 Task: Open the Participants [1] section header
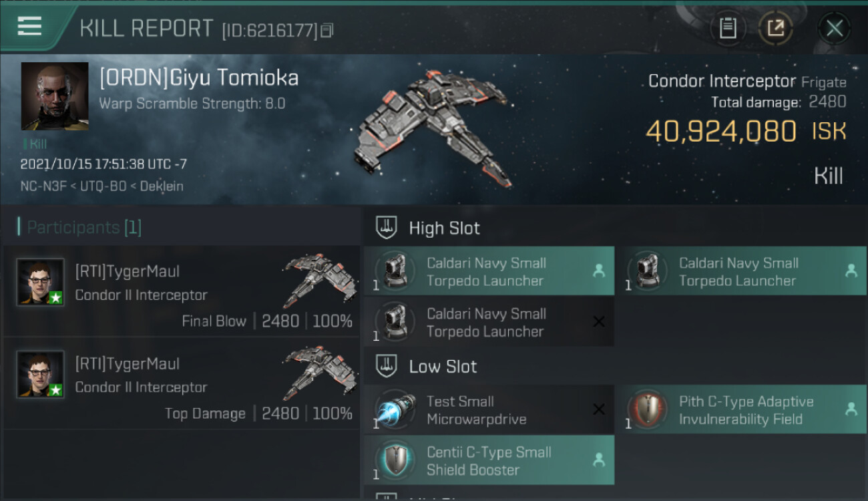[x=80, y=227]
